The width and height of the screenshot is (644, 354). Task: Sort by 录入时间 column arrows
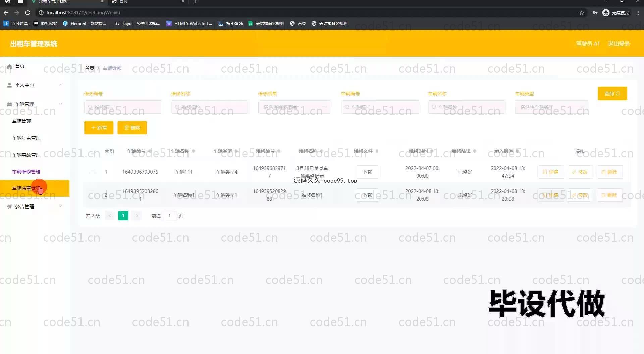coord(518,151)
